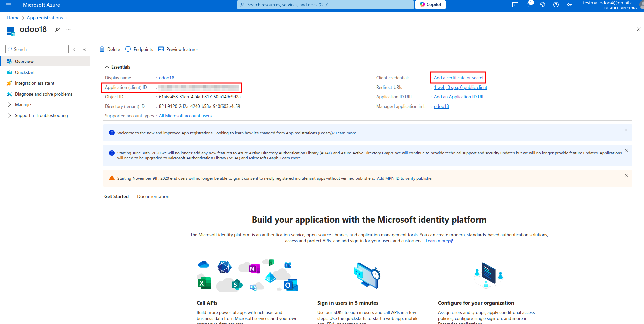Switch to the Documentation tab
This screenshot has width=644, height=324.
[x=153, y=196]
